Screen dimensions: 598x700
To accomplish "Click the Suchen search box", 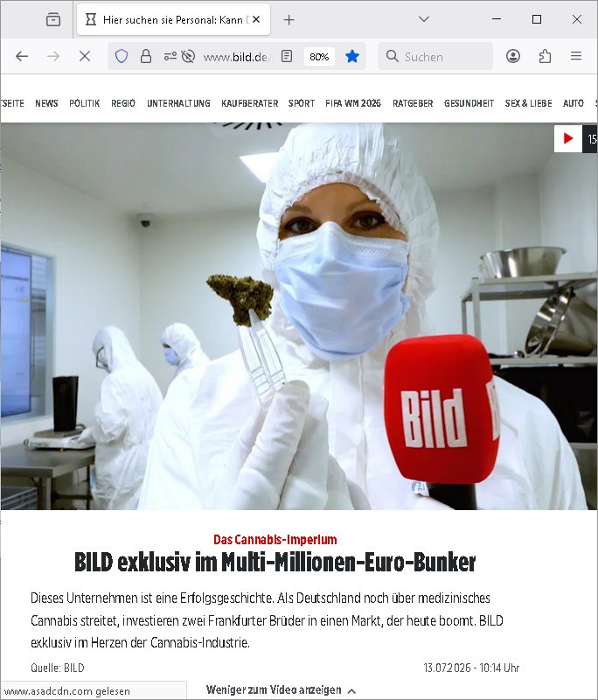I will [435, 56].
